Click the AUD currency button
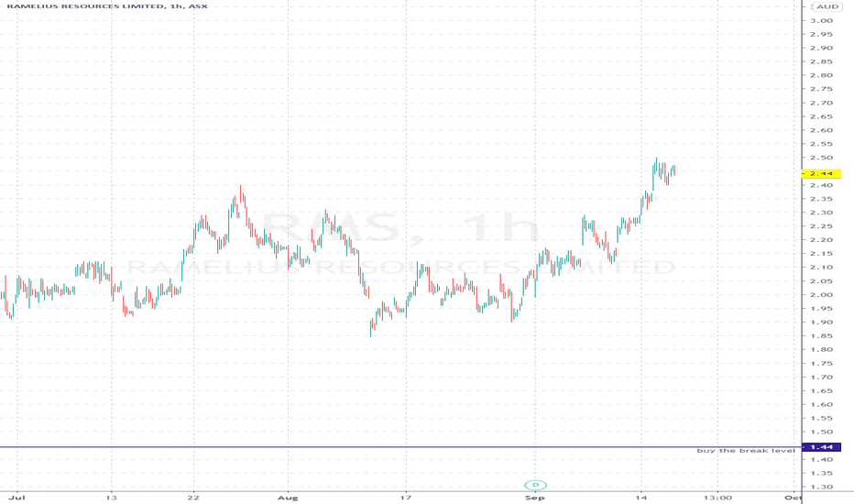Screen dimensions: 854x504 coord(827,6)
